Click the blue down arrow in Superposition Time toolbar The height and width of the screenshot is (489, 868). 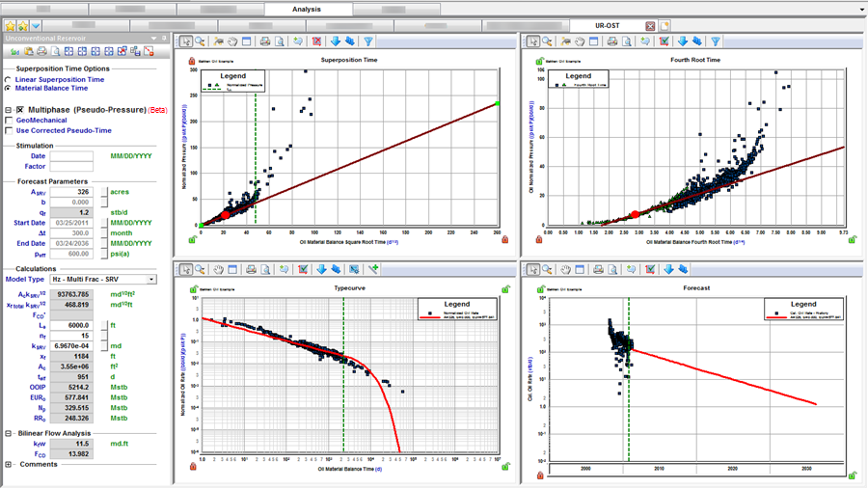click(336, 41)
